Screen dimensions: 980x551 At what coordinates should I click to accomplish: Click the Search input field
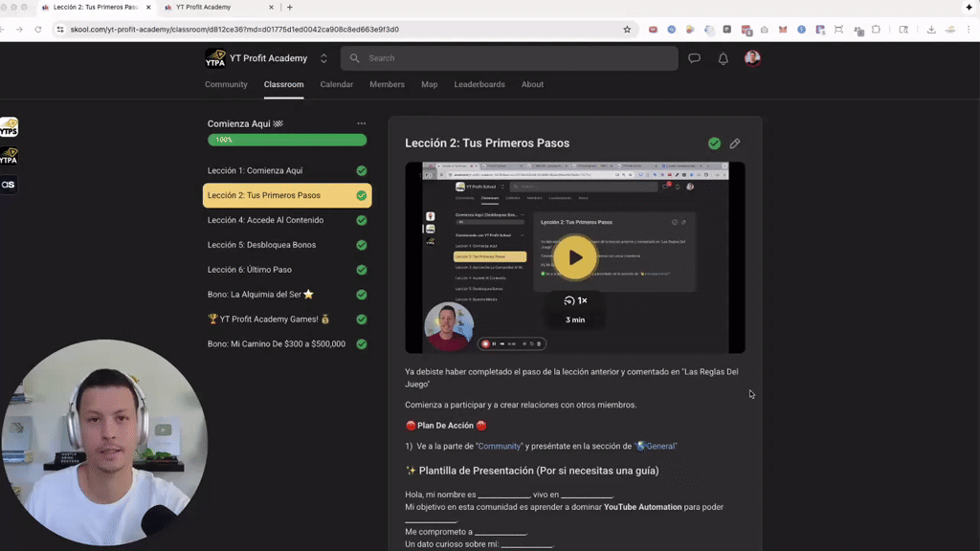pyautogui.click(x=509, y=58)
